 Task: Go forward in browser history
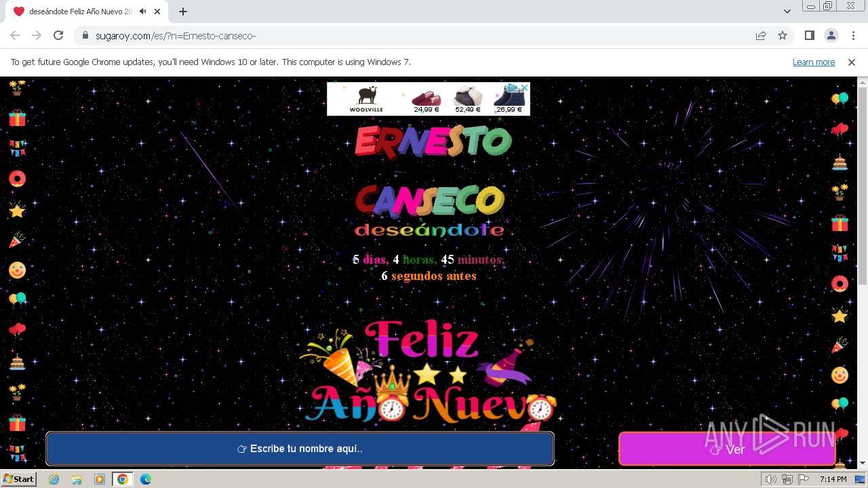[37, 35]
